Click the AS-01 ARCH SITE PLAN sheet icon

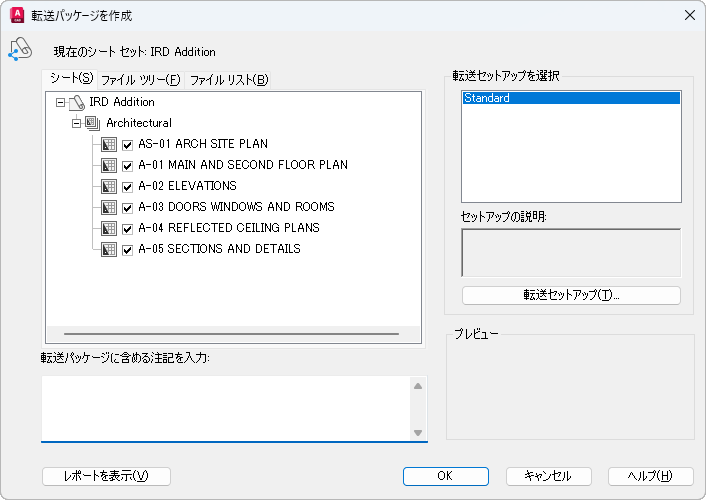(x=109, y=144)
